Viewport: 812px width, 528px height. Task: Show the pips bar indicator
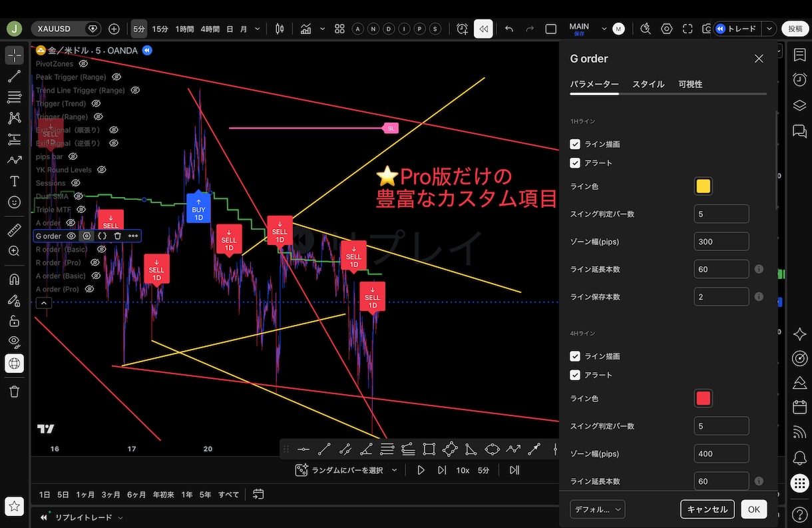(73, 156)
